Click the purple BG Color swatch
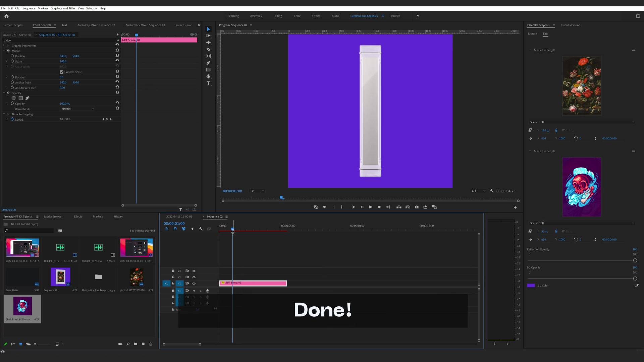 531,286
